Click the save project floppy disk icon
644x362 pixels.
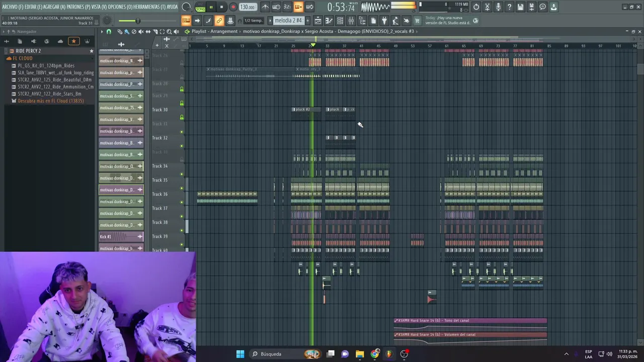click(521, 7)
